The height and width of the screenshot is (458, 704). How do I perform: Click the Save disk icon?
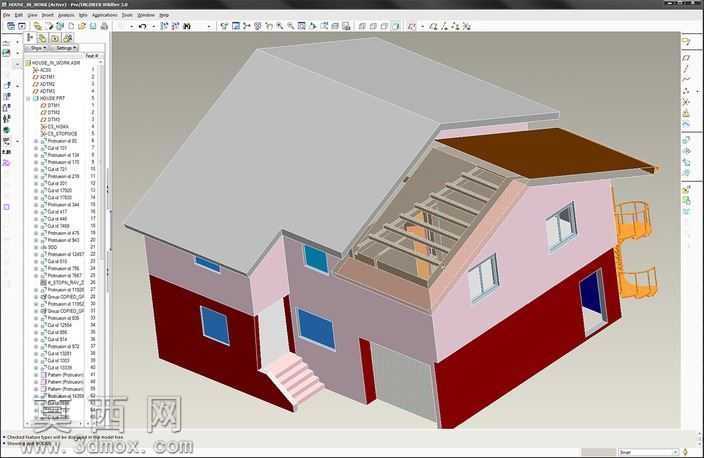(93, 26)
